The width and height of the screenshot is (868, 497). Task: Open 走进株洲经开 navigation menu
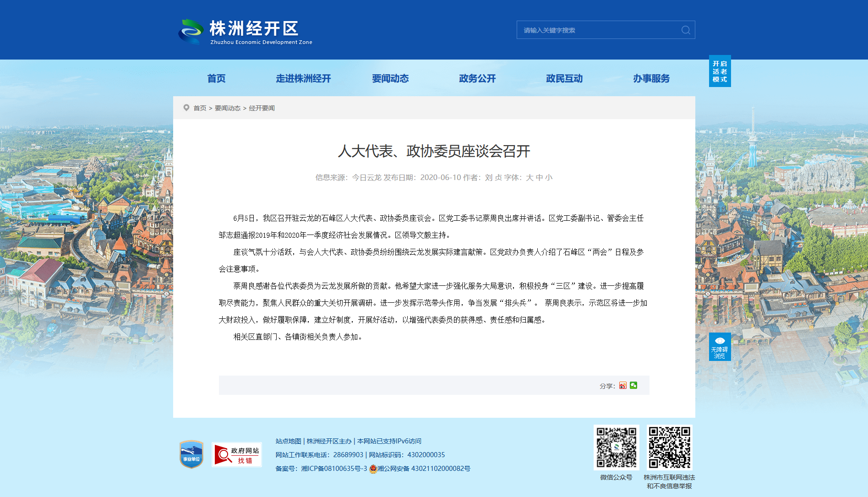(303, 78)
